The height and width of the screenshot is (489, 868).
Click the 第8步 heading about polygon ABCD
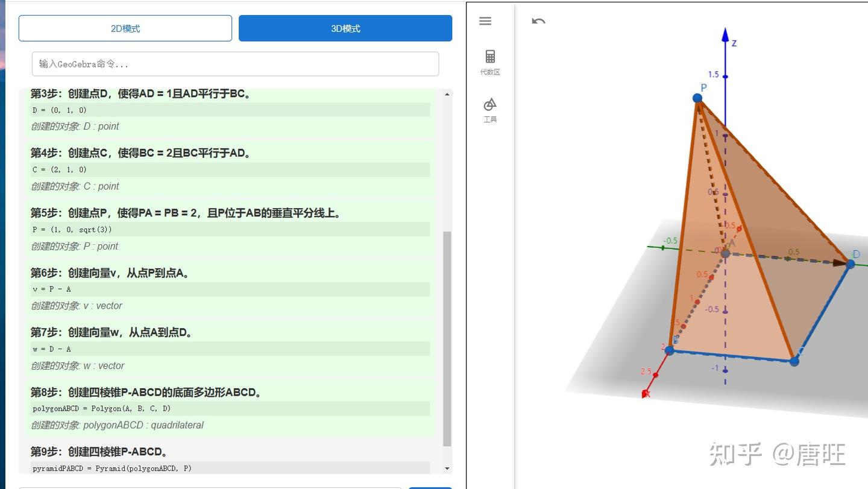click(x=148, y=392)
